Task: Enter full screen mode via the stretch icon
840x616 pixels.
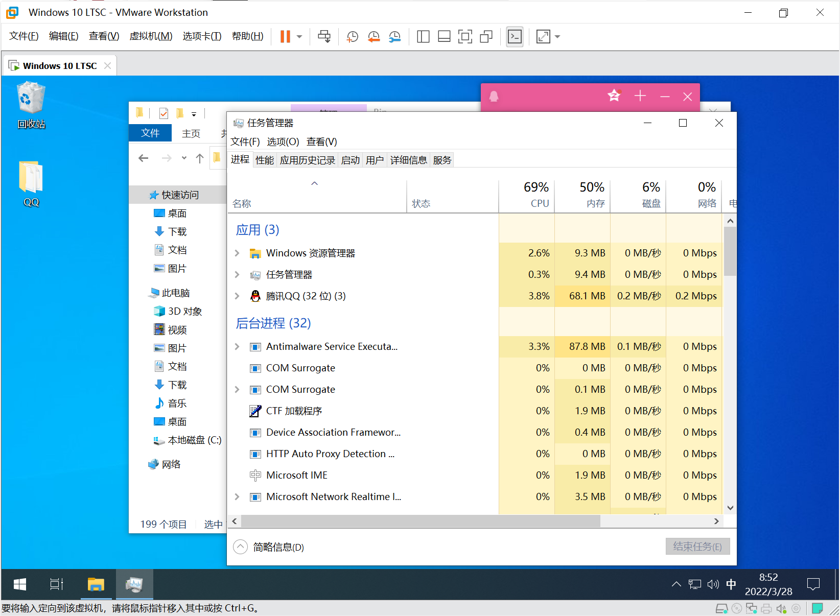Action: coord(542,36)
